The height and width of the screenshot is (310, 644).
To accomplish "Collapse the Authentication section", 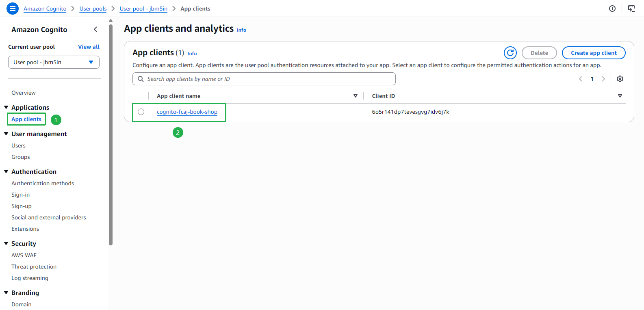I will pyautogui.click(x=6, y=171).
